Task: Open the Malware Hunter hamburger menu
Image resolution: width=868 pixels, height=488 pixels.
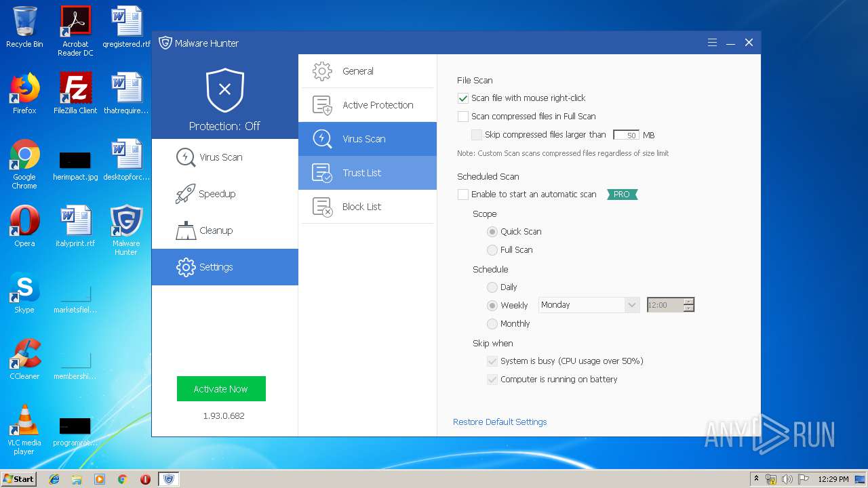Action: click(712, 43)
